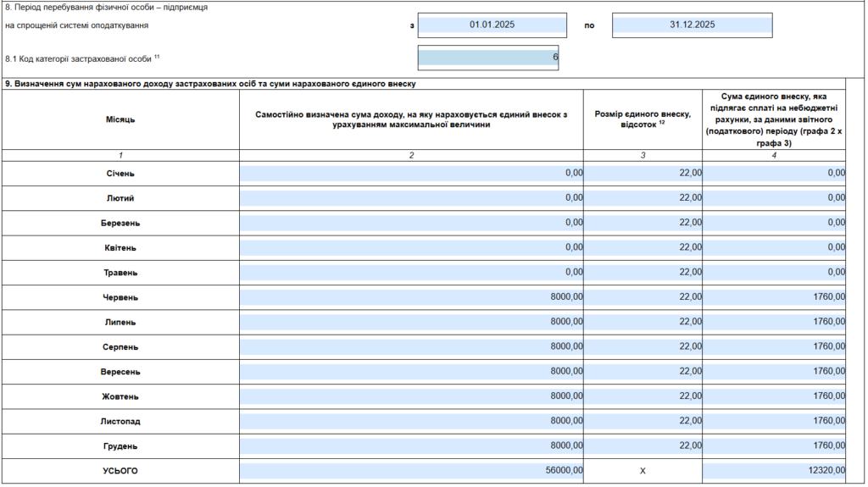Select the УСЬОГО total contribution field 12320,00
This screenshot has height=487, width=868.
click(774, 470)
